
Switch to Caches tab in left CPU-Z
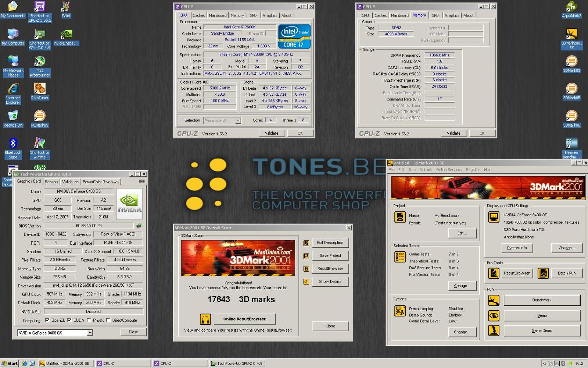pyautogui.click(x=199, y=15)
